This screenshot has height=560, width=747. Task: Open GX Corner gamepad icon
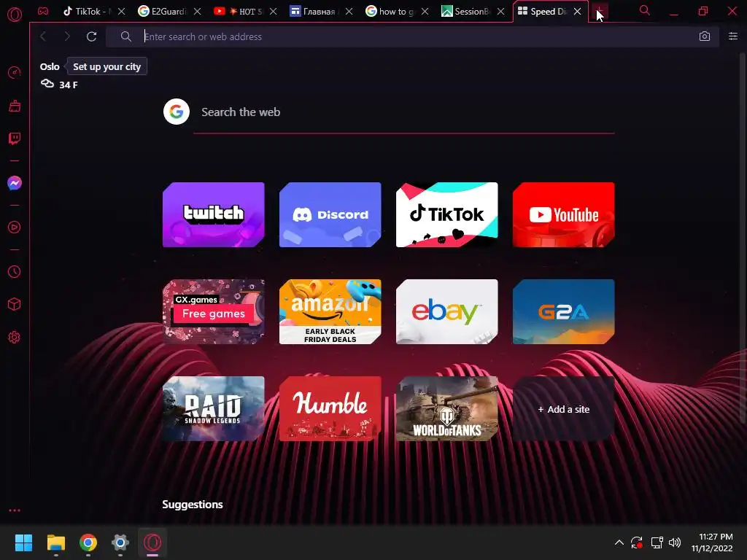[43, 11]
